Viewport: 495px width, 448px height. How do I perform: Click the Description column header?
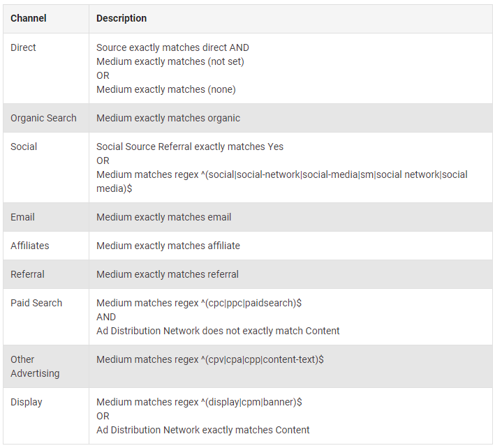pos(121,18)
